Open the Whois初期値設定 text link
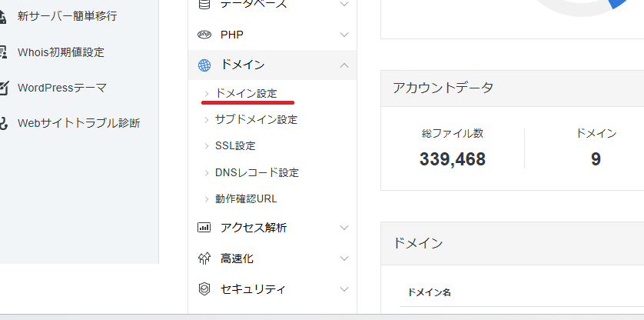Image resolution: width=644 pixels, height=320 pixels. pos(61,52)
